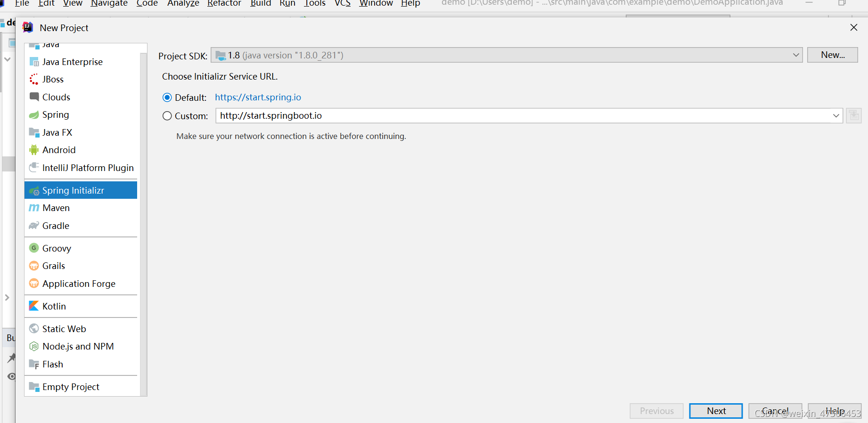Screen dimensions: 868x423
Task: Click the Spring green leaf icon
Action: coord(34,114)
